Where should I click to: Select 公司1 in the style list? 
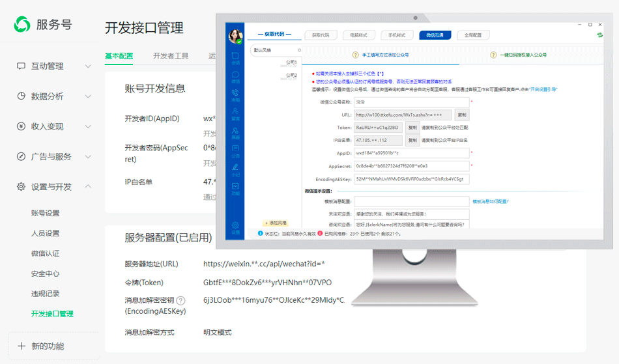[291, 63]
